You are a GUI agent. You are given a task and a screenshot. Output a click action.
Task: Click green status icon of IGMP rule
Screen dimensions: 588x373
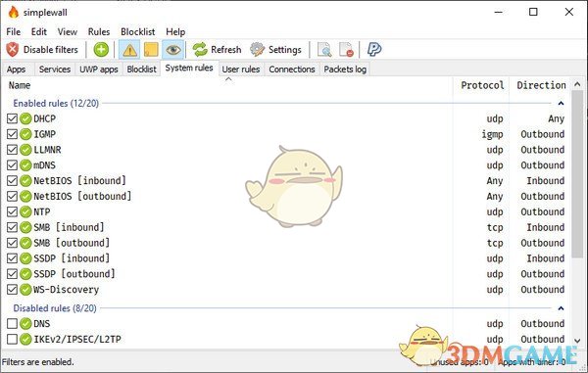[25, 134]
